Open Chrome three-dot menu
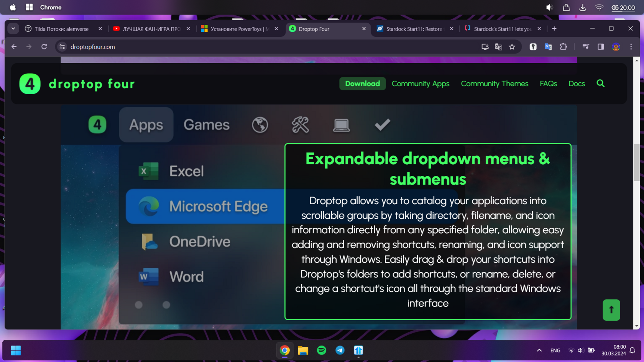 pos(631,47)
